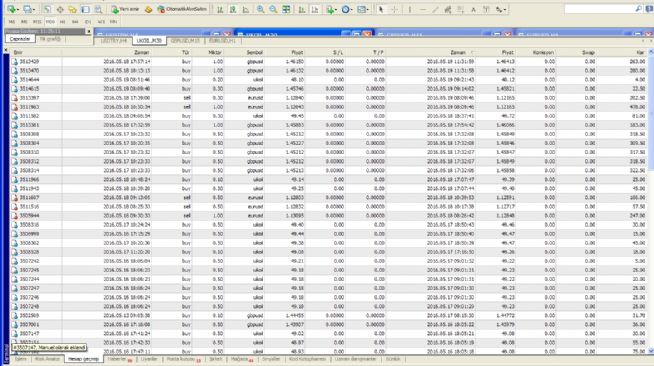Viewport: 654px width, 366px height.
Task: Select the trendline tool
Action: click(x=435, y=9)
